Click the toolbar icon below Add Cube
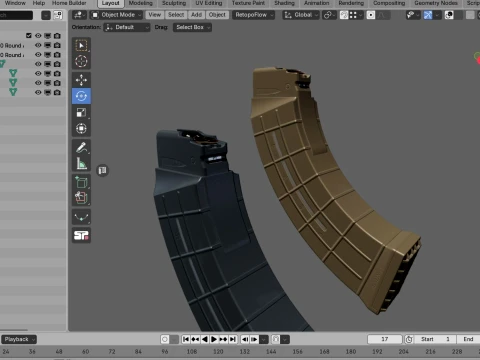Viewport: 480px width, 360px height. pos(81,198)
